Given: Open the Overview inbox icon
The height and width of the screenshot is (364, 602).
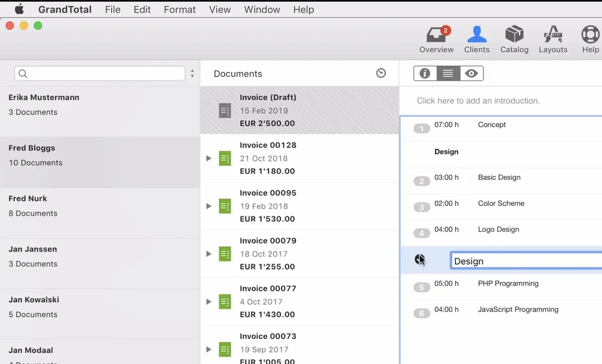Looking at the screenshot, I should tap(436, 34).
